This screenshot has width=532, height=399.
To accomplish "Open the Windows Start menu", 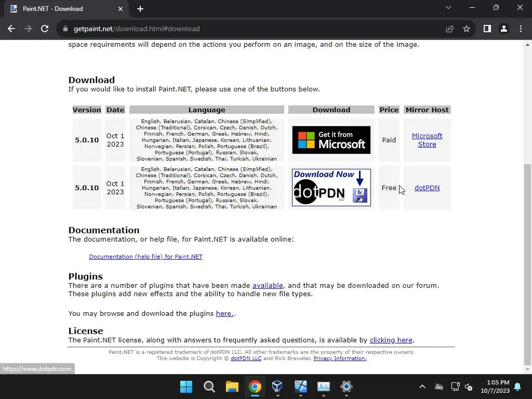I will pos(186,387).
